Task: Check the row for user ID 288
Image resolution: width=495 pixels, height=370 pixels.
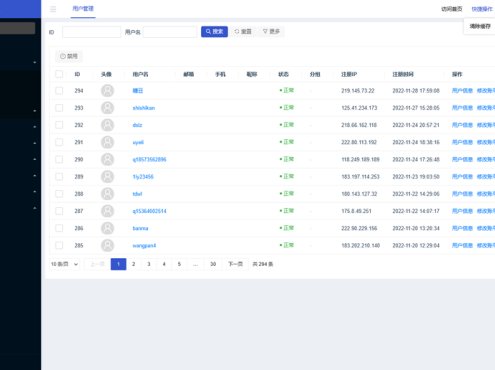Action: [x=59, y=194]
